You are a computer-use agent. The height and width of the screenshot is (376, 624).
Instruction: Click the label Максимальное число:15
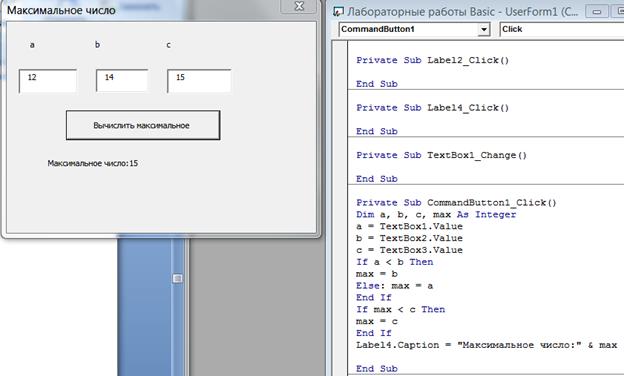coord(93,164)
